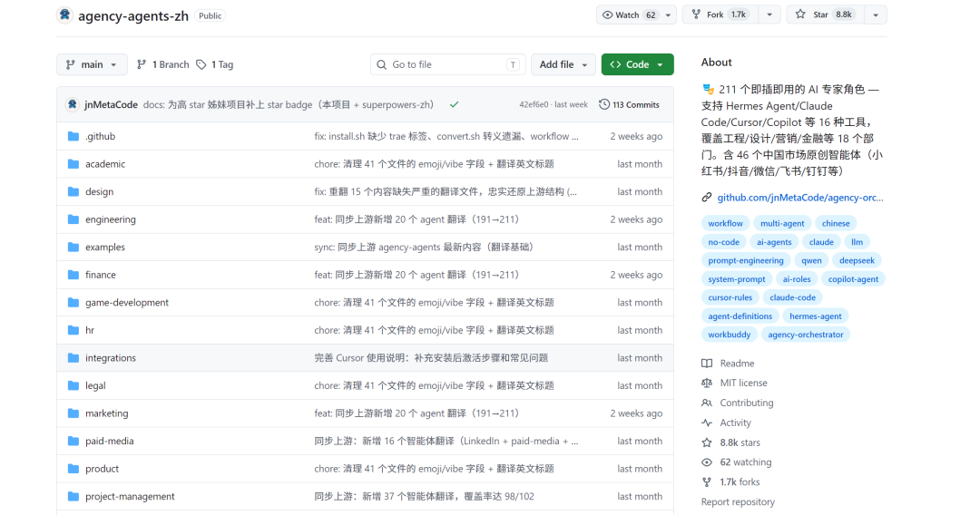Select the prompt-engineering topic tag
This screenshot has height=515, width=980.
[x=746, y=260]
